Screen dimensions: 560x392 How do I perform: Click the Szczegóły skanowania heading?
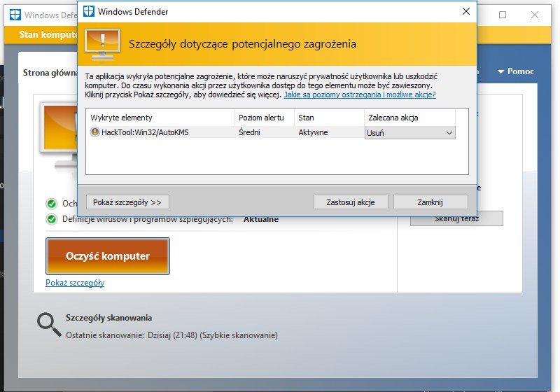[x=108, y=318]
